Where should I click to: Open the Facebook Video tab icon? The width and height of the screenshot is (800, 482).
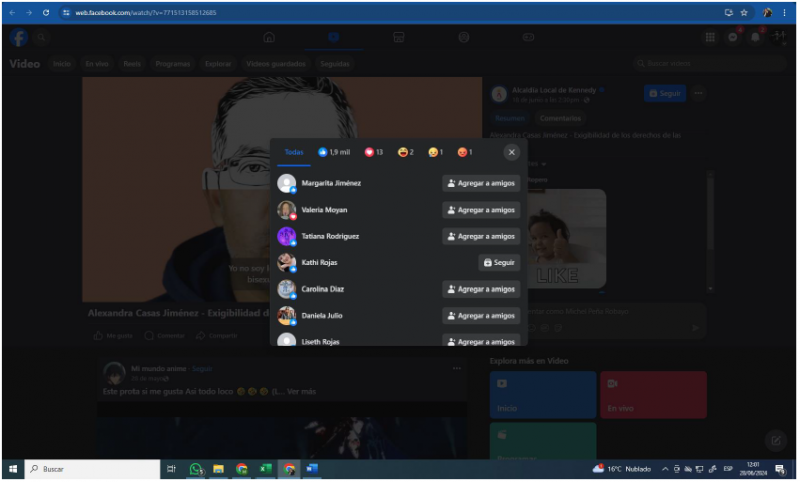click(x=334, y=37)
